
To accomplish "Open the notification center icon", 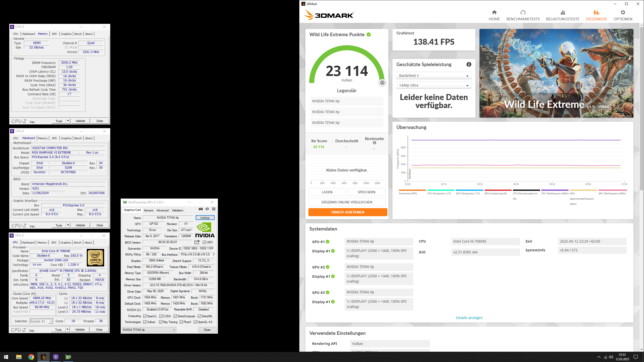I will click(636, 357).
